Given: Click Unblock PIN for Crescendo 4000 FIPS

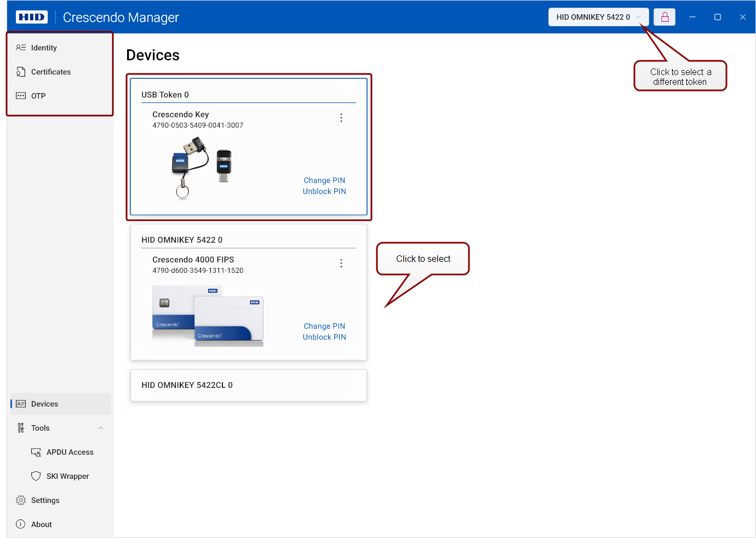Looking at the screenshot, I should pyautogui.click(x=324, y=337).
